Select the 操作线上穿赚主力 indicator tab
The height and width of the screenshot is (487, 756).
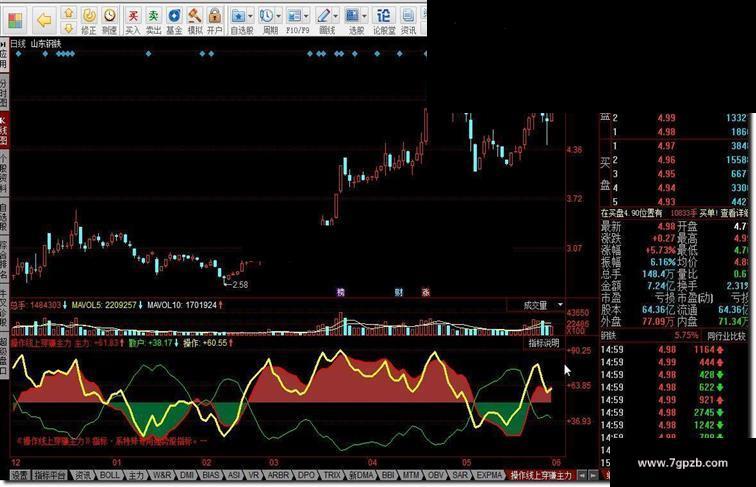(x=541, y=475)
